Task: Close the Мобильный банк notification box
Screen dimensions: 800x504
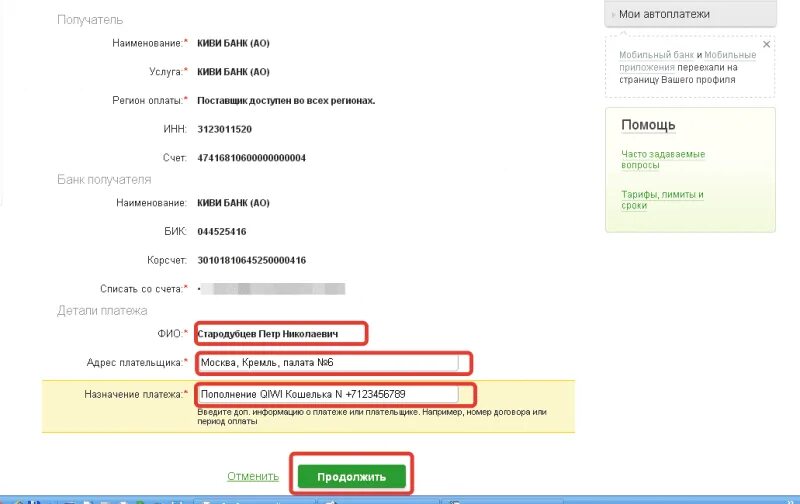Action: click(766, 44)
